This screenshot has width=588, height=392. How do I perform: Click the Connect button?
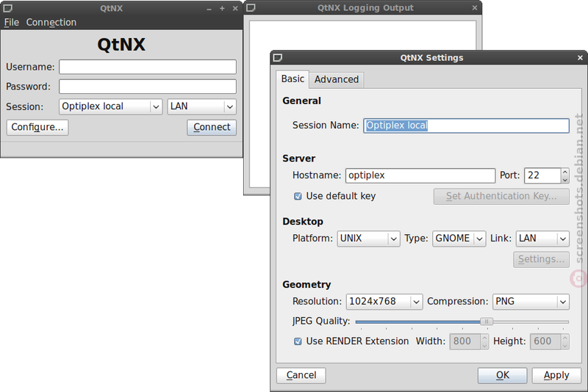(x=212, y=127)
